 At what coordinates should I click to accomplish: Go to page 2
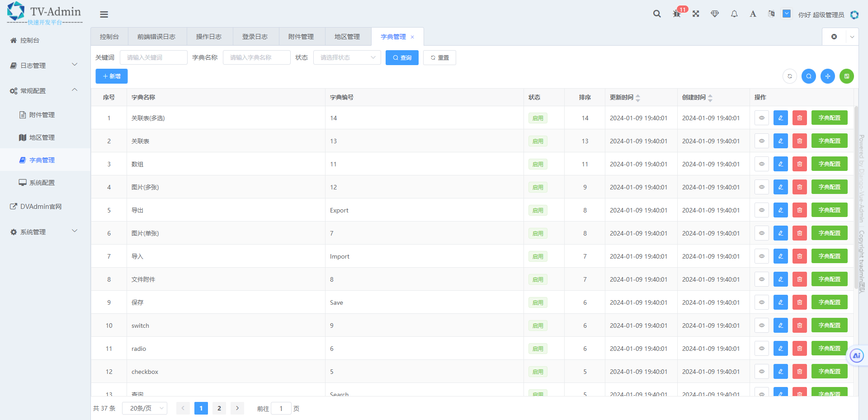tap(219, 408)
